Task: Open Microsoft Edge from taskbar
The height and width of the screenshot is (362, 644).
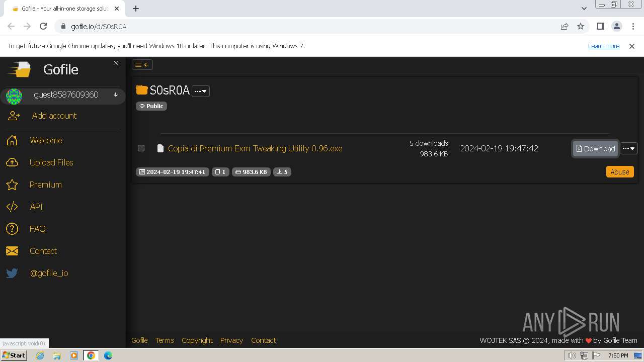Action: (x=108, y=355)
